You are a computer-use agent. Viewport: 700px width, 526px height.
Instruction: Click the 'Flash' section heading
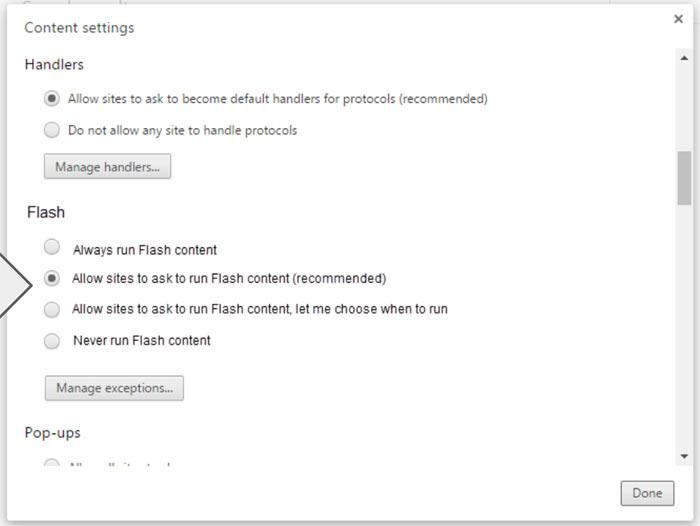[x=46, y=212]
